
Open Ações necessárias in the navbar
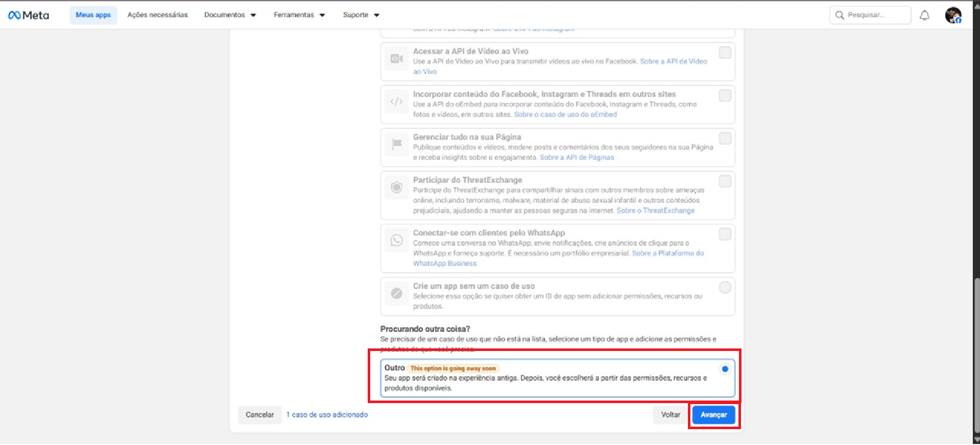tap(157, 15)
